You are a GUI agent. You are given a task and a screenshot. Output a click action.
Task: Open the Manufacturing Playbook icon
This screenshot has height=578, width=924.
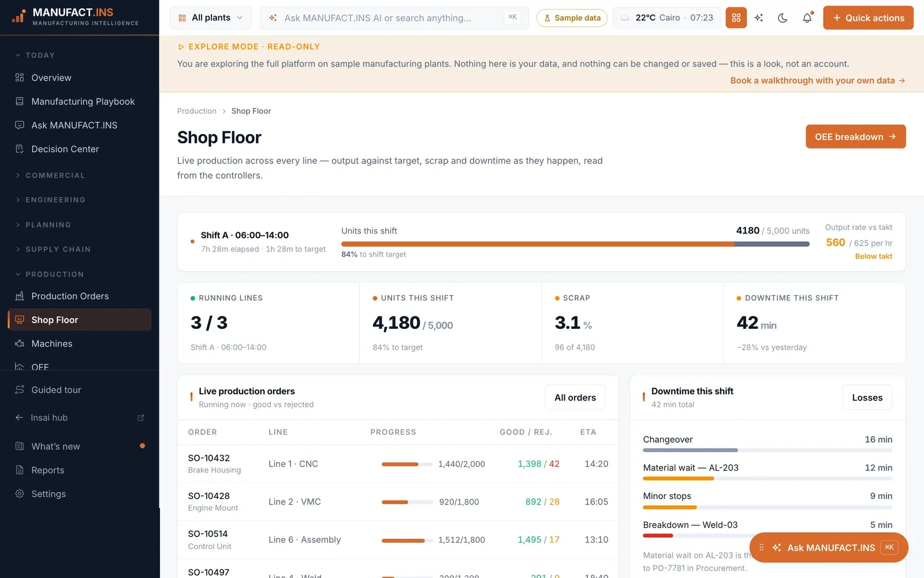click(x=20, y=101)
